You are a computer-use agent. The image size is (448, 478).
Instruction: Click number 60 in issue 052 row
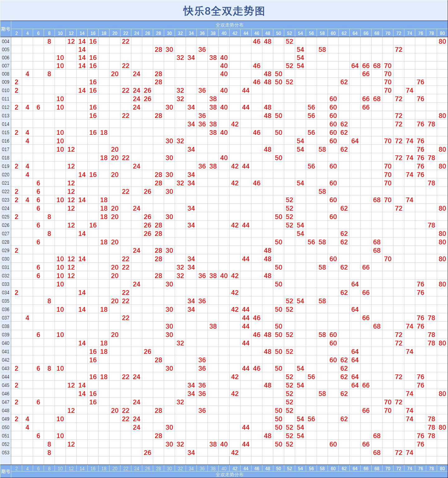click(x=333, y=444)
